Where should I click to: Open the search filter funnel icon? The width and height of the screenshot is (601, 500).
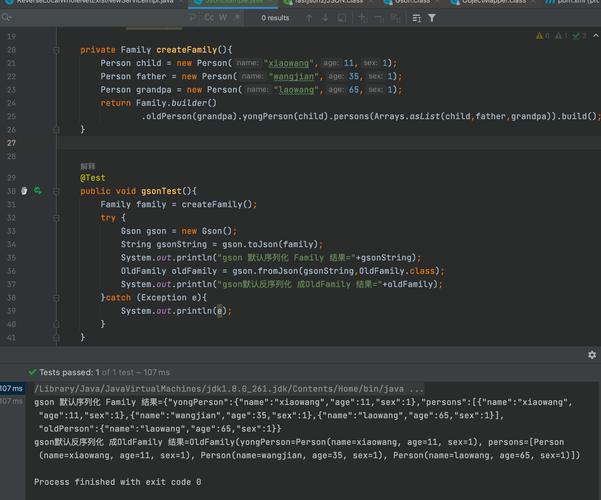pos(432,18)
